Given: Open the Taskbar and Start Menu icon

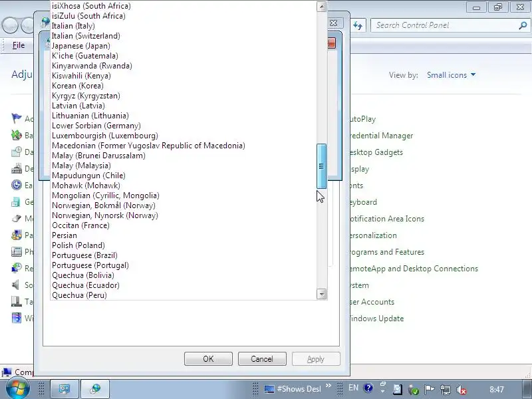Looking at the screenshot, I should coord(16,301).
